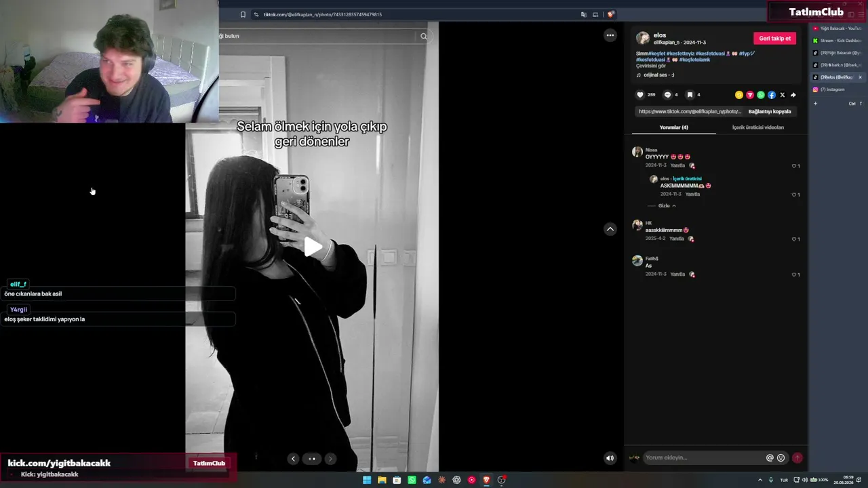Open the three-dot more options menu
This screenshot has width=868, height=488.
[610, 35]
